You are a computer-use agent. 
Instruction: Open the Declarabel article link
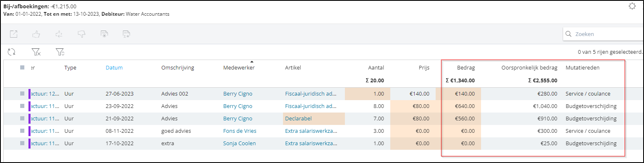coord(298,119)
